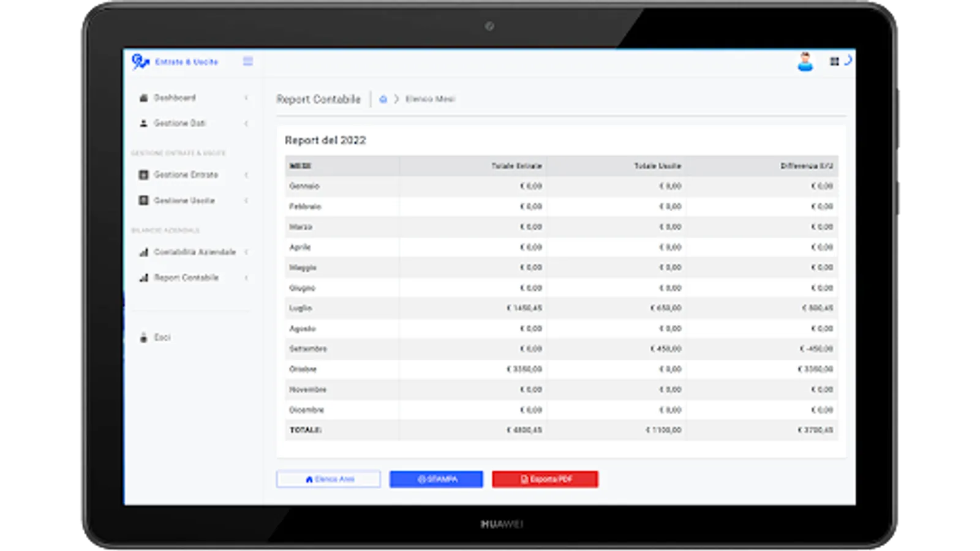Click the Totale Uscite column header
Viewport: 980px width, 551px height.
point(657,166)
